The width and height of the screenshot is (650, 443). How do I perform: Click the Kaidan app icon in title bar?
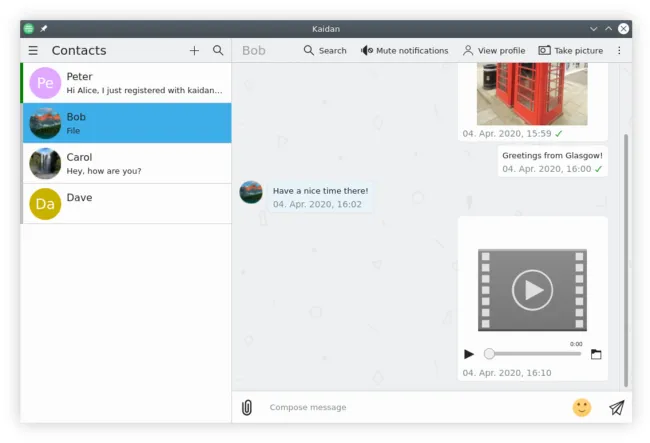(29, 29)
